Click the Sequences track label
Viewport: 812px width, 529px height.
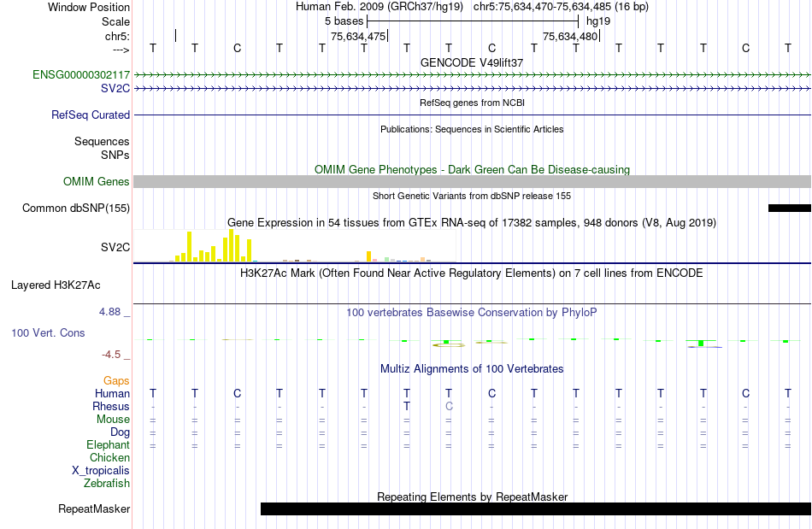(x=102, y=141)
